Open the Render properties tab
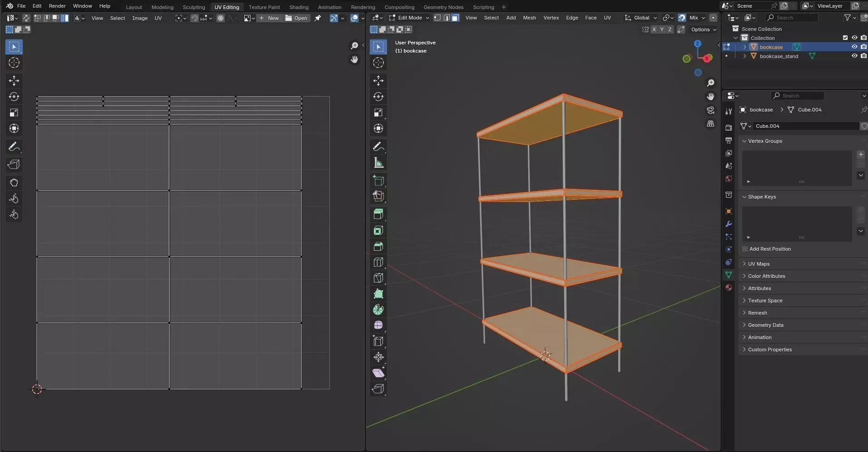The height and width of the screenshot is (452, 868). click(x=729, y=128)
